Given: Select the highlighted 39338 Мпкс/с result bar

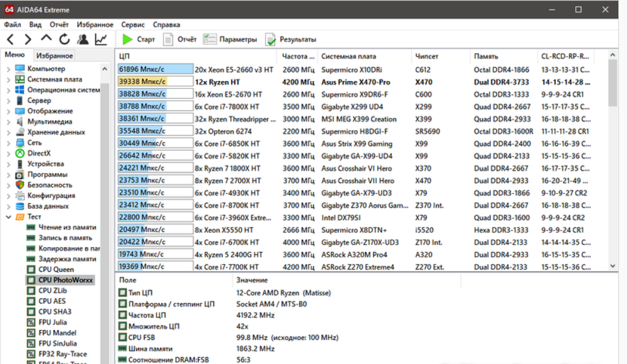Looking at the screenshot, I should [156, 82].
